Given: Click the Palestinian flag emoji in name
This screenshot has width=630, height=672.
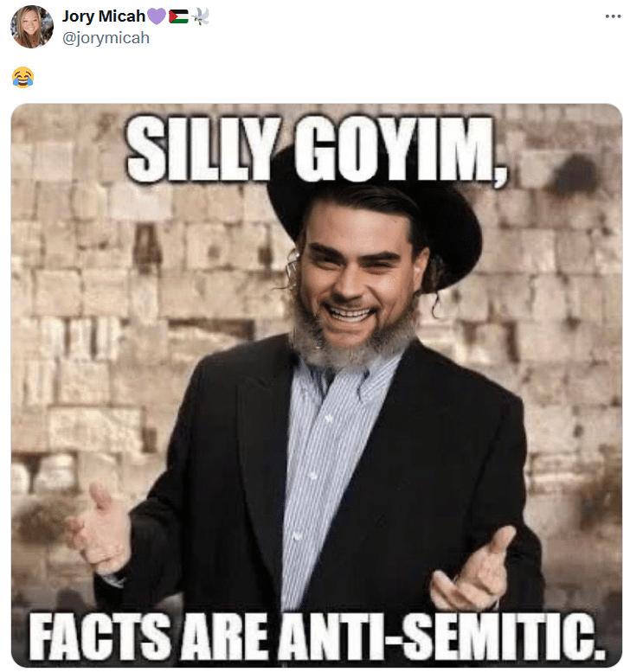Looking at the screenshot, I should (x=178, y=16).
